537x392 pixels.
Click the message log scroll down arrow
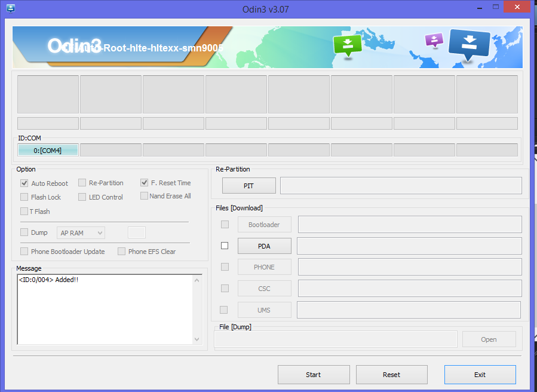point(197,339)
